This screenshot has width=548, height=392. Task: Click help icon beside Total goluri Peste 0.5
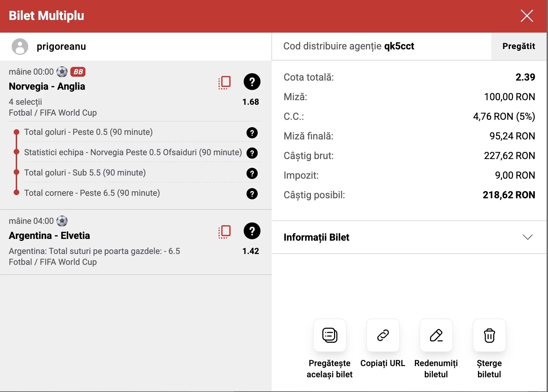252,132
